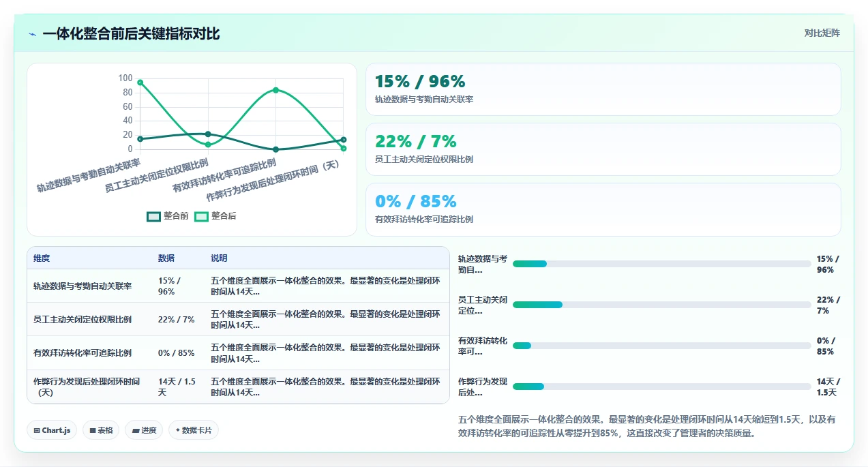
Task: Click the 进度 tag icon
Action: tap(135, 431)
